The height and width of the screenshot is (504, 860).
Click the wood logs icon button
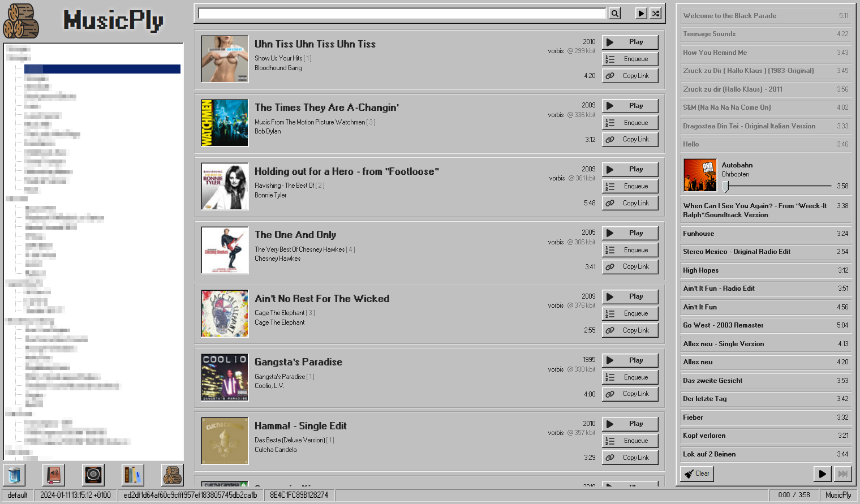173,475
